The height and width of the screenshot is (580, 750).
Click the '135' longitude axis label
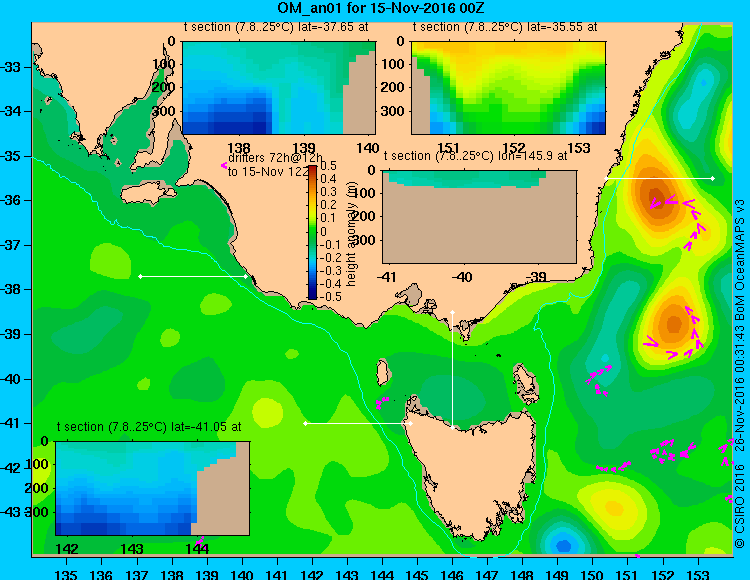pyautogui.click(x=66, y=574)
